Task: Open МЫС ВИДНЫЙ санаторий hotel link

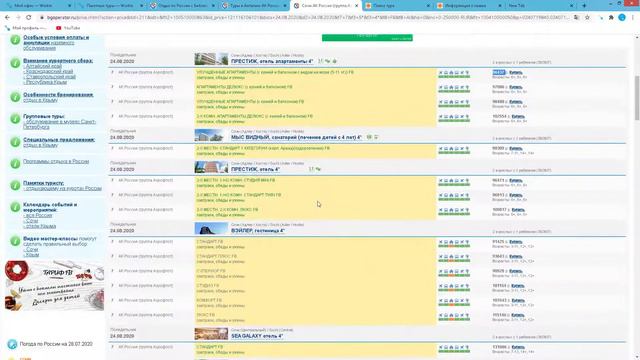Action: click(x=297, y=137)
